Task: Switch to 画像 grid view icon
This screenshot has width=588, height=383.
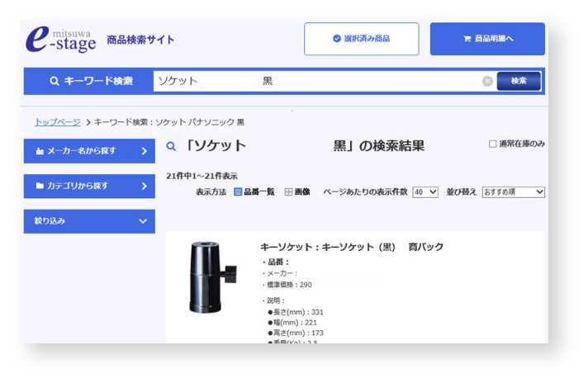Action: tap(288, 191)
